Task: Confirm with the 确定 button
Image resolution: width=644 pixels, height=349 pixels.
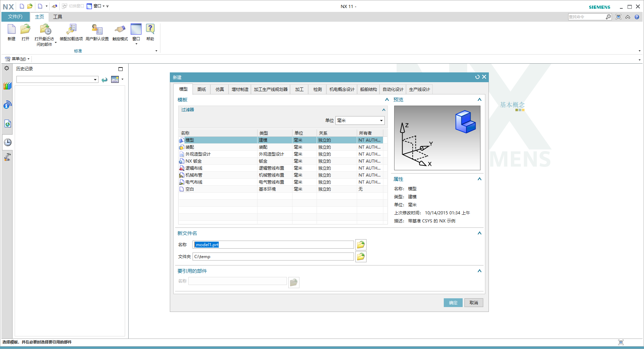Action: 453,303
